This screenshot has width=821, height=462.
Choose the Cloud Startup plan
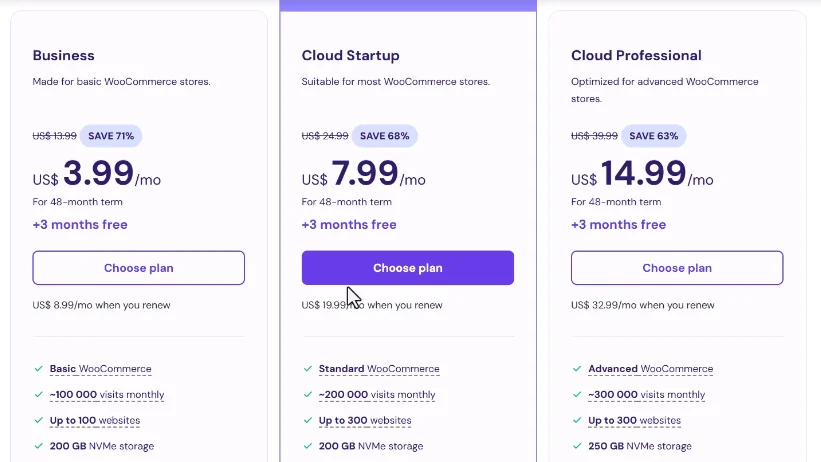coord(407,268)
